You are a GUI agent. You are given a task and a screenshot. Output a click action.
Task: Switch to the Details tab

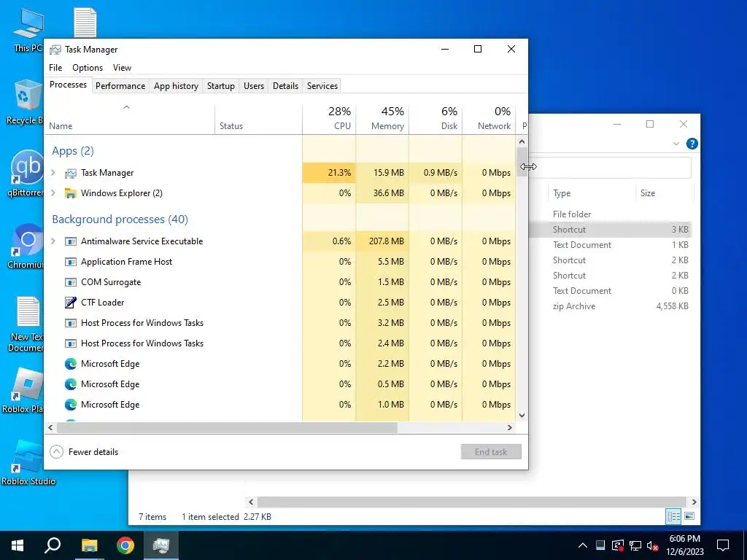pos(285,86)
